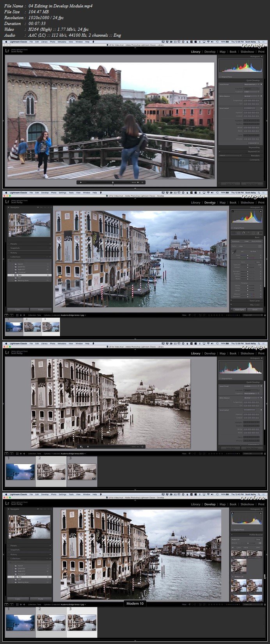Screen dimensions: 270x644
Task: Select the Spot Removal tool in the 00:03:01 frame
Action: tap(238, 233)
